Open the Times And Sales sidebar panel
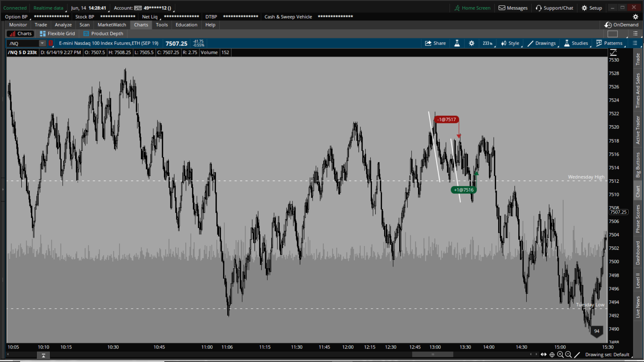This screenshot has height=362, width=644. point(638,90)
